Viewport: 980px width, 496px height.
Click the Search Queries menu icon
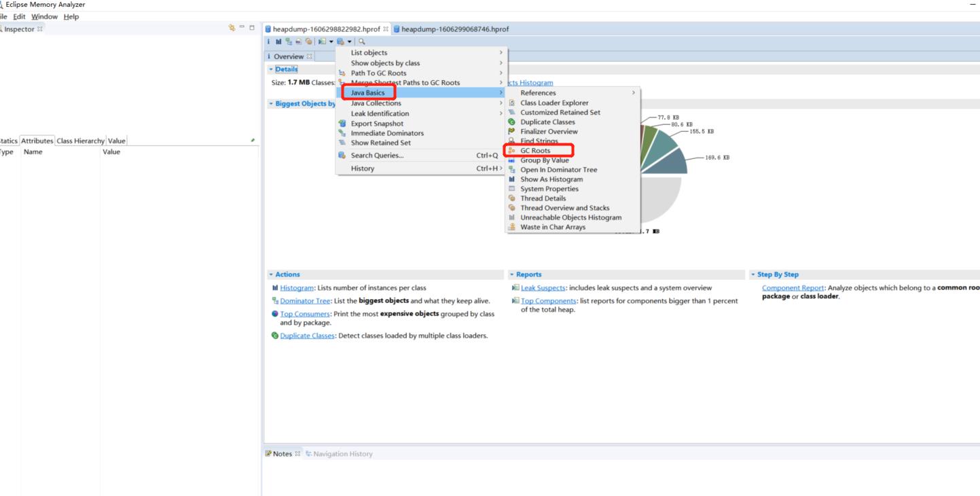(342, 155)
